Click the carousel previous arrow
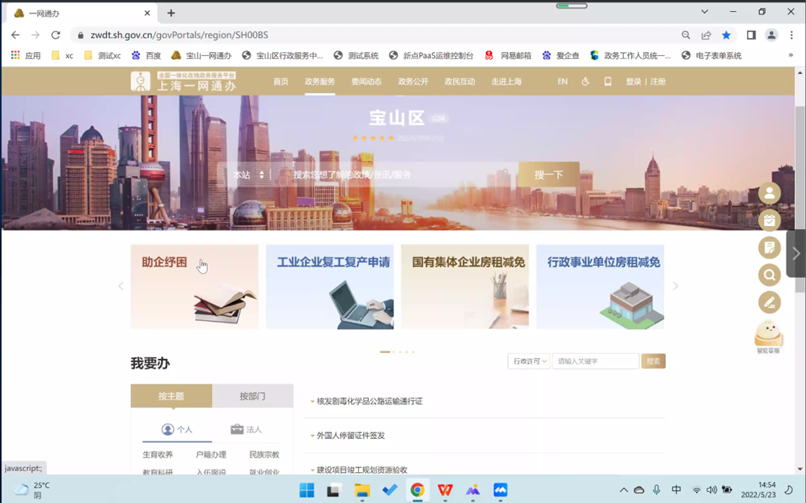Screen dimensions: 806x503 (x=121, y=286)
